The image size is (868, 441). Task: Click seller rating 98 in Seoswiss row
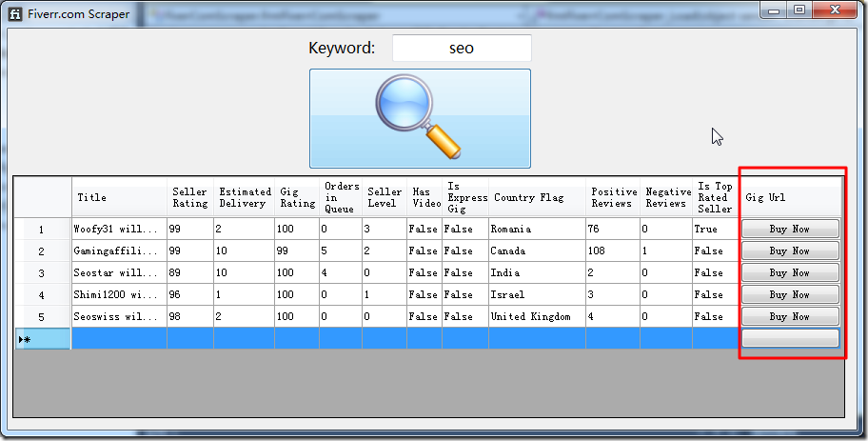coord(190,316)
